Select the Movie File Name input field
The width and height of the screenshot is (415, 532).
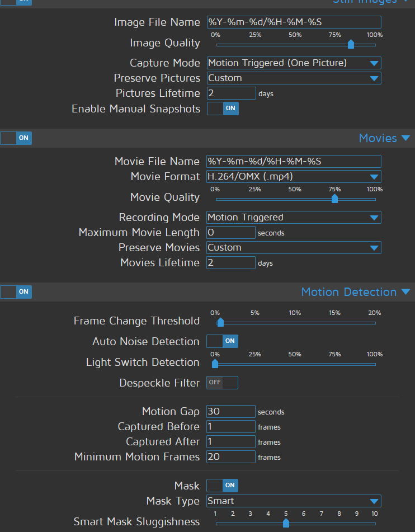click(x=294, y=161)
